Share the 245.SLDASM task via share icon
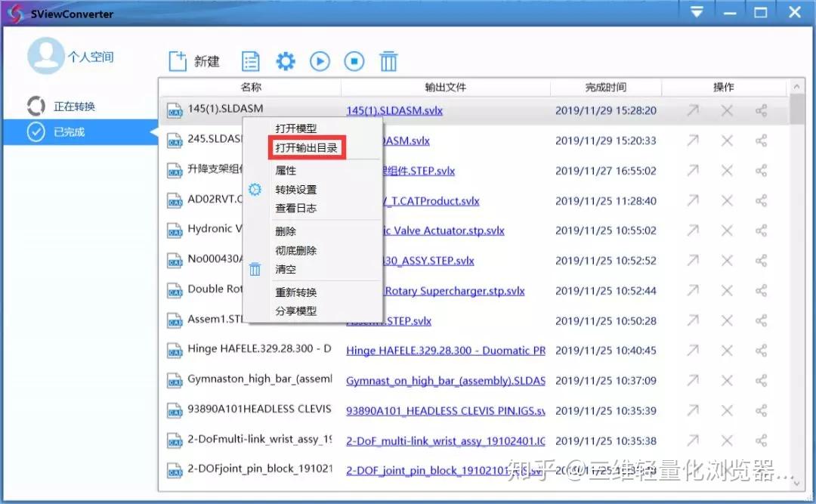The width and height of the screenshot is (816, 504). click(x=760, y=140)
